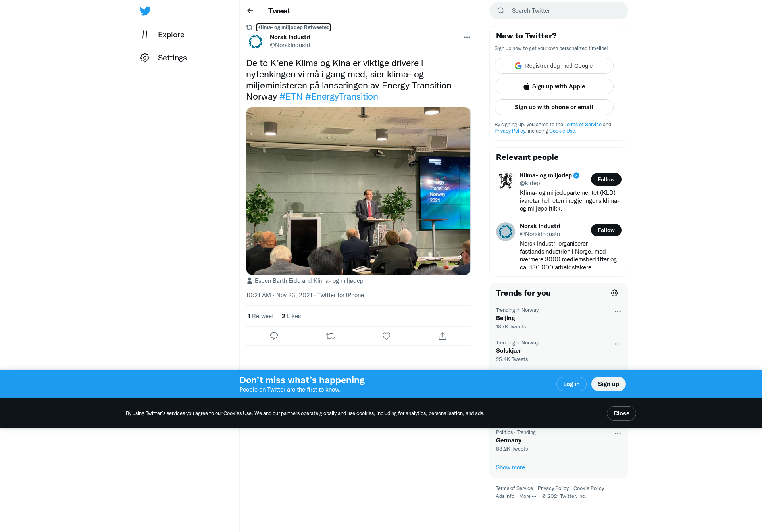Open Norsk Industri avatar in tweet header
Viewport: 762px width, 532px height.
click(x=256, y=41)
